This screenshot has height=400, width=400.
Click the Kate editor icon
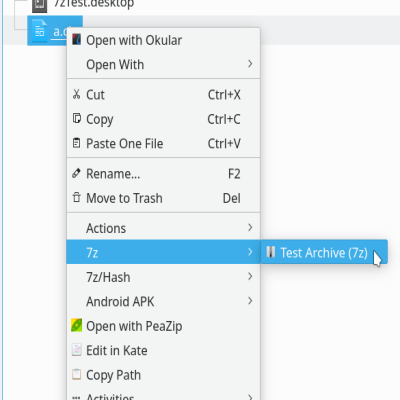(x=77, y=350)
